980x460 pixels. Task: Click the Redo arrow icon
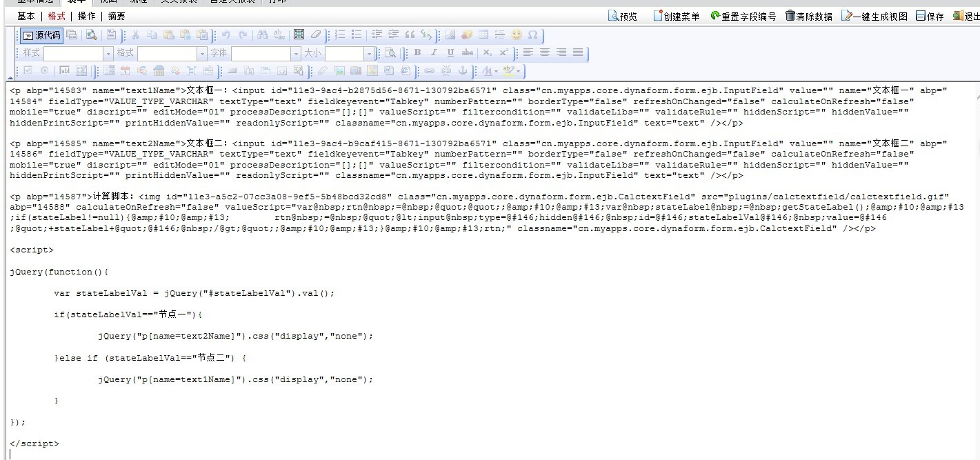coord(243,35)
